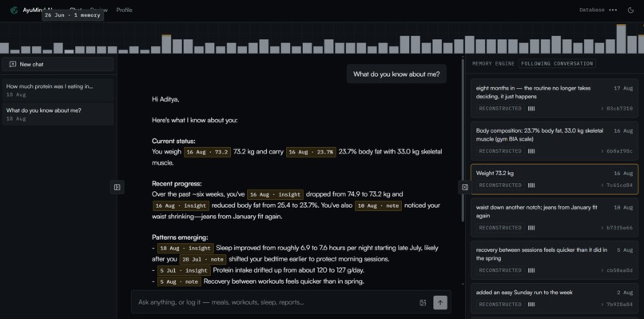Click the '17 Aug' date on first memory card
This screenshot has width=644, height=319.
623,88
